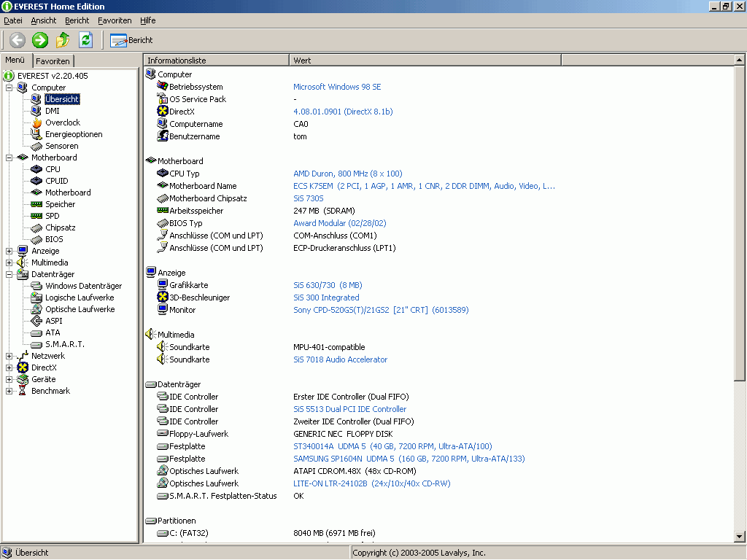Open the Sony CPD-520GS monitor link
The image size is (747, 560).
coord(381,310)
